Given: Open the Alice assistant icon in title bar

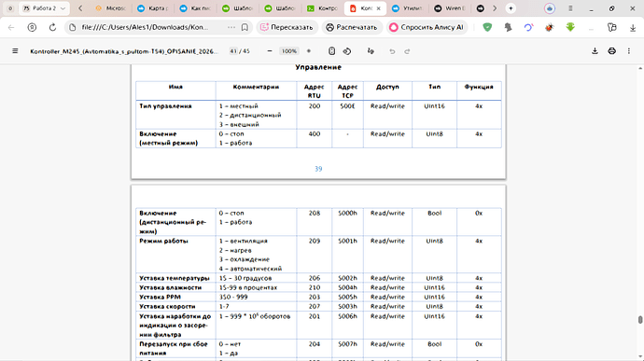Looking at the screenshot, I should (x=550, y=8).
